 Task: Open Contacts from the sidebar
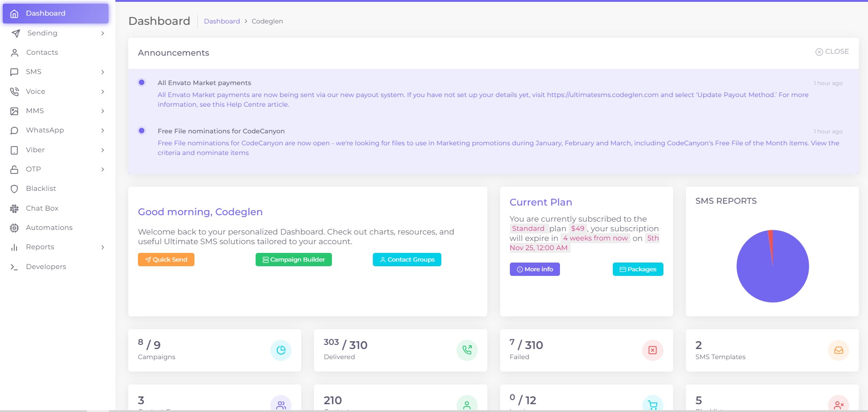tap(42, 52)
